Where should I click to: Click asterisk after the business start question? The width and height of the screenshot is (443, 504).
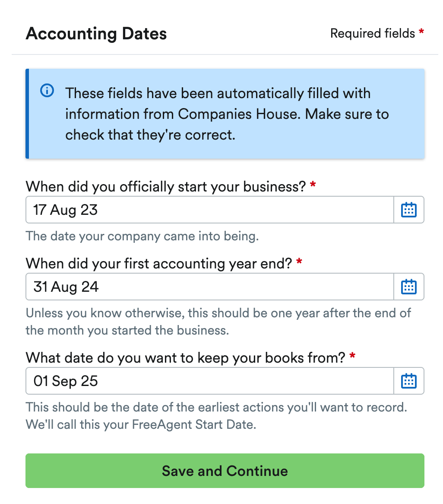(x=313, y=186)
